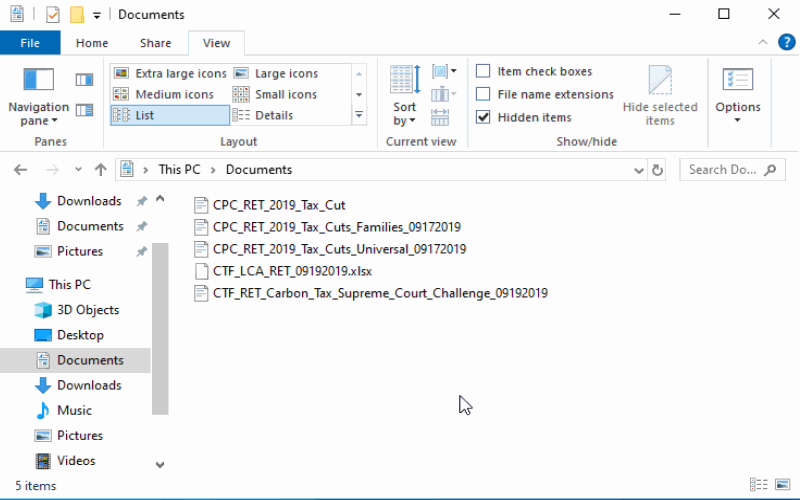Open the Sort by dropdown
Screen dimensions: 800x500
tap(404, 113)
